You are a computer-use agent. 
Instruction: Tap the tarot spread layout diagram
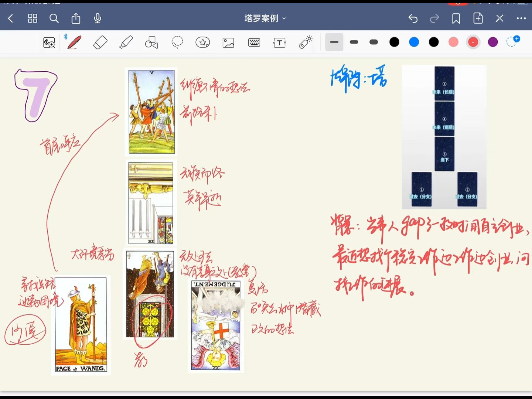click(x=444, y=137)
